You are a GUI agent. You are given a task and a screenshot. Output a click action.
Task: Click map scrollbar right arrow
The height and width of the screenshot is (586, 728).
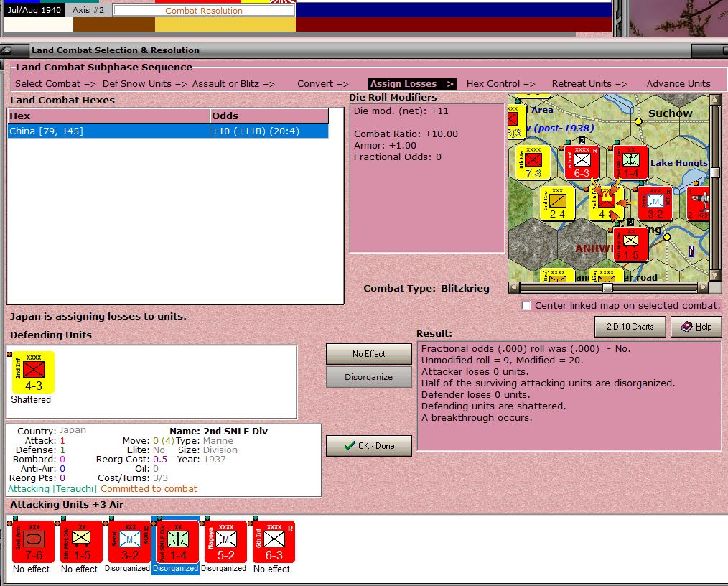[x=704, y=288]
